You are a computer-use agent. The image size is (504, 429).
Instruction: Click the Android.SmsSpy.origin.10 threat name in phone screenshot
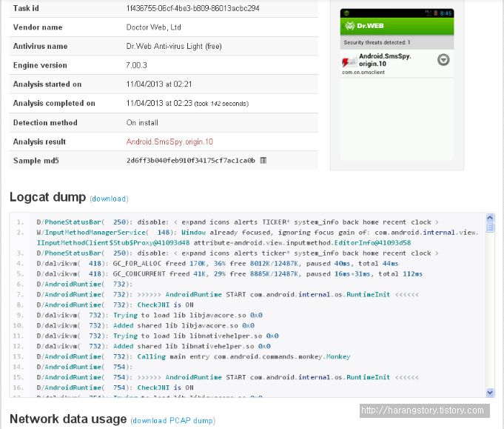(x=385, y=60)
